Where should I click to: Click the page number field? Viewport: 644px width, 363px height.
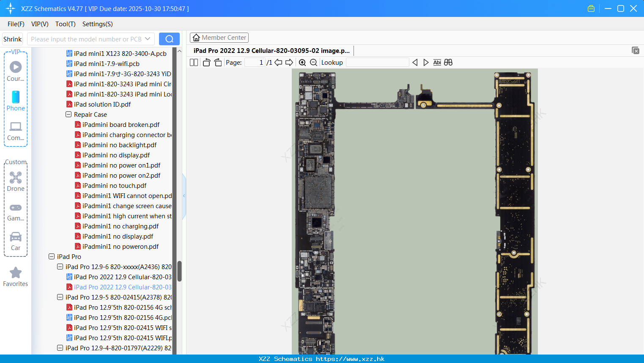[255, 63]
